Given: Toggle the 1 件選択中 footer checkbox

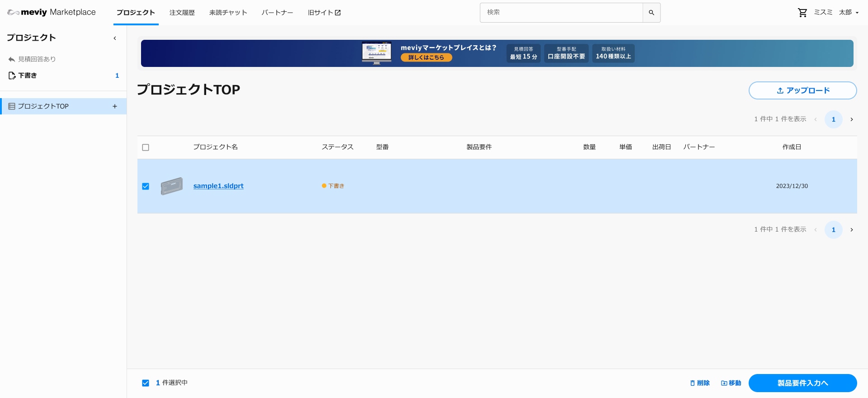Looking at the screenshot, I should coord(146,383).
